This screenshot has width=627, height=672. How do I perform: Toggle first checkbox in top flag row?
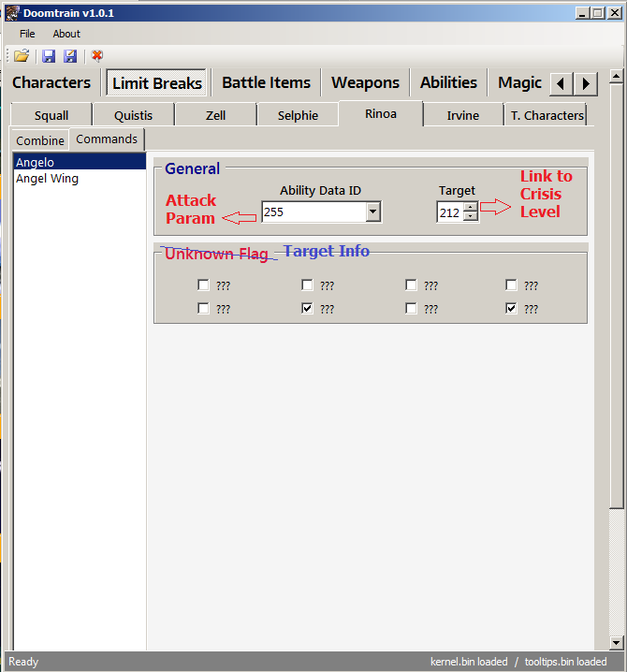click(x=204, y=285)
